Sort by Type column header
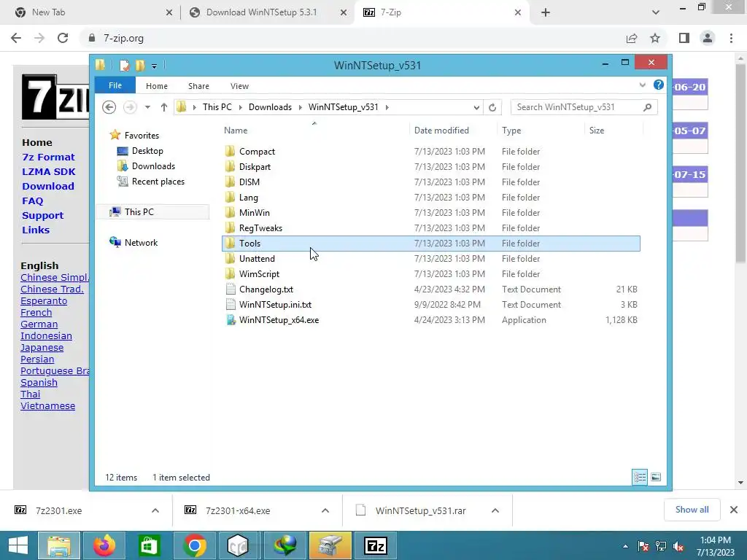 click(511, 131)
